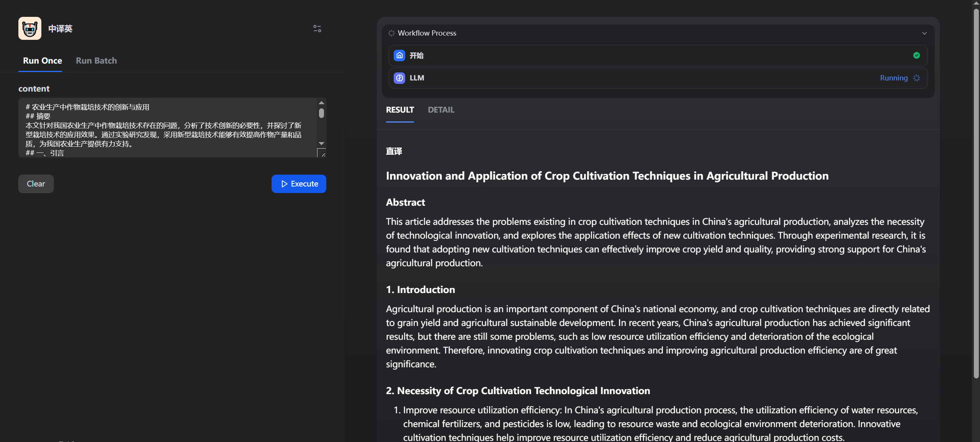Screen dimensions: 980x442
Task: Open the settings sliders icon
Action: point(317,29)
